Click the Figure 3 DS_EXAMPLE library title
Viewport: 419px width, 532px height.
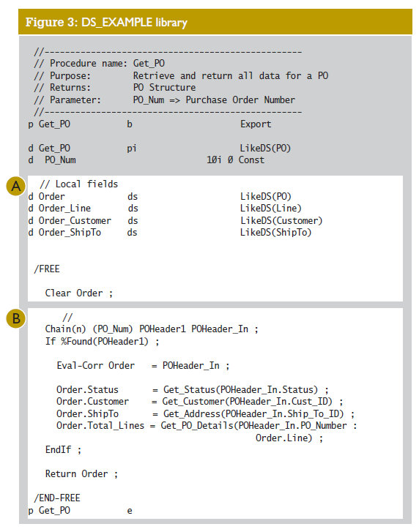106,23
